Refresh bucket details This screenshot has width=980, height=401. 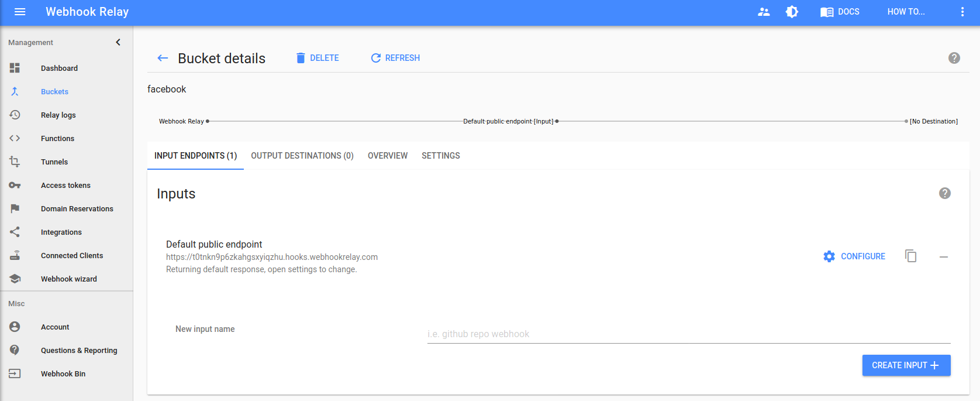tap(395, 58)
